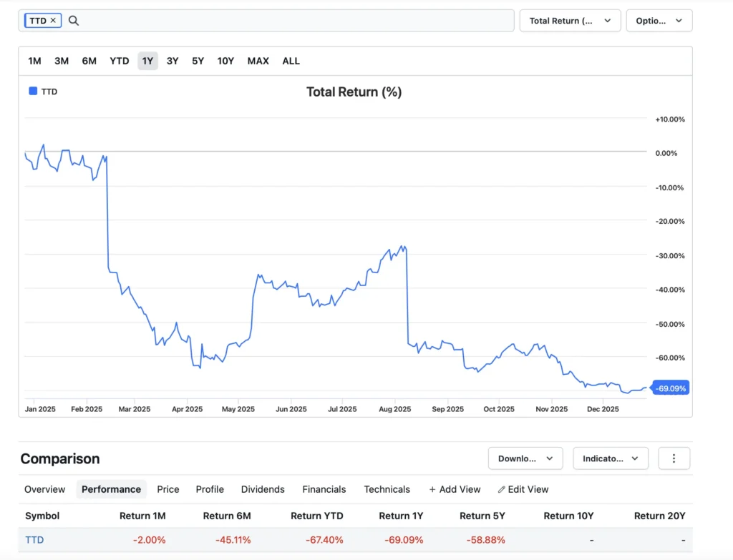
Task: Expand the Indicators dropdown
Action: pos(610,458)
